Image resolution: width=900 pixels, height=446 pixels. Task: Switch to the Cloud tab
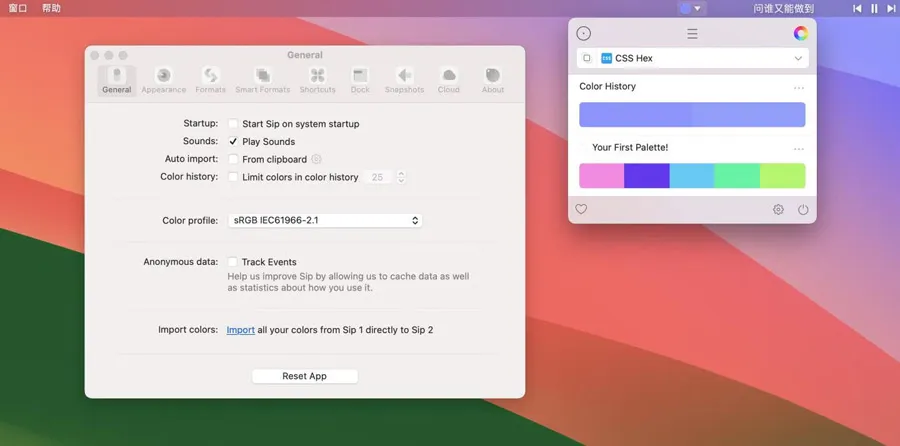(449, 80)
